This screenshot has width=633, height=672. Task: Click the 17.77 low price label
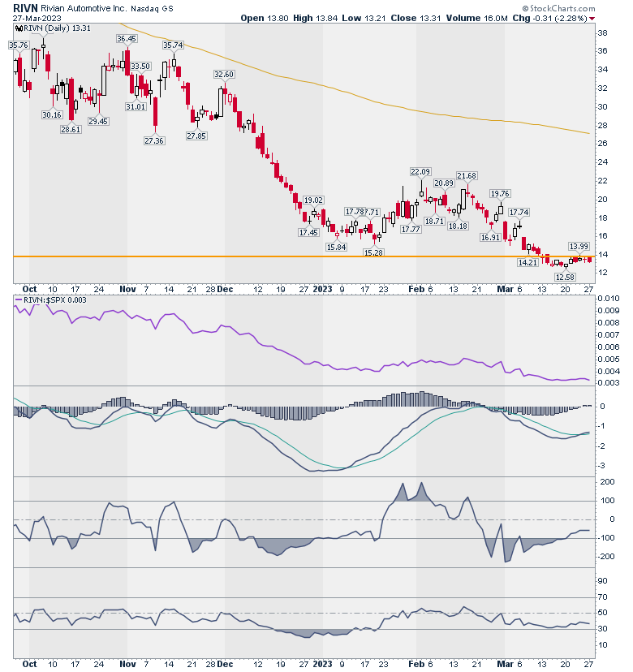[x=411, y=230]
